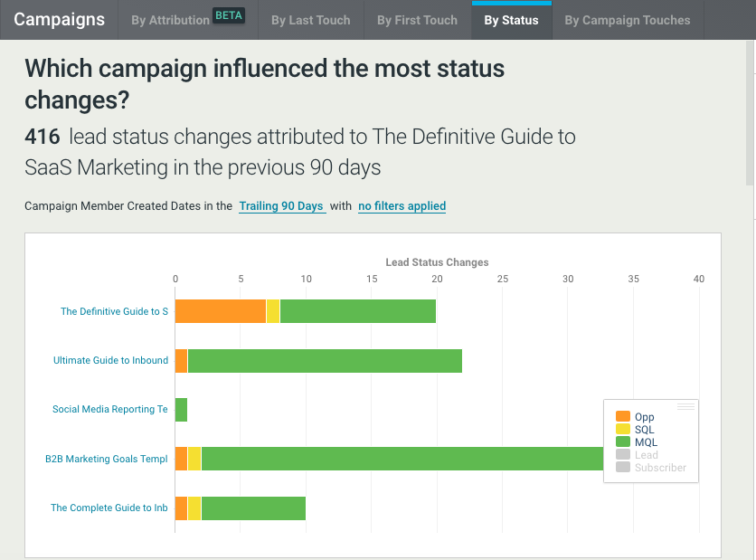Click the BETA badge on By Attribution
This screenshot has width=756, height=560.
tap(229, 16)
